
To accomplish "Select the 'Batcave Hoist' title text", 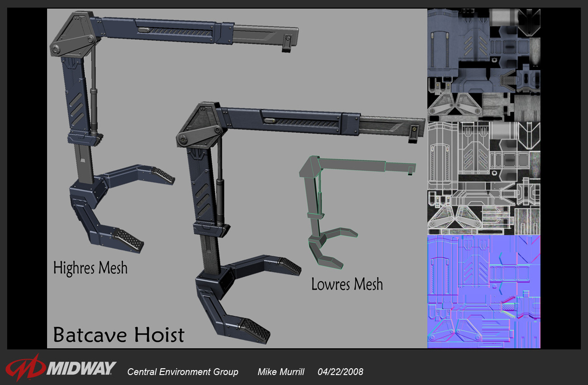I will point(119,335).
